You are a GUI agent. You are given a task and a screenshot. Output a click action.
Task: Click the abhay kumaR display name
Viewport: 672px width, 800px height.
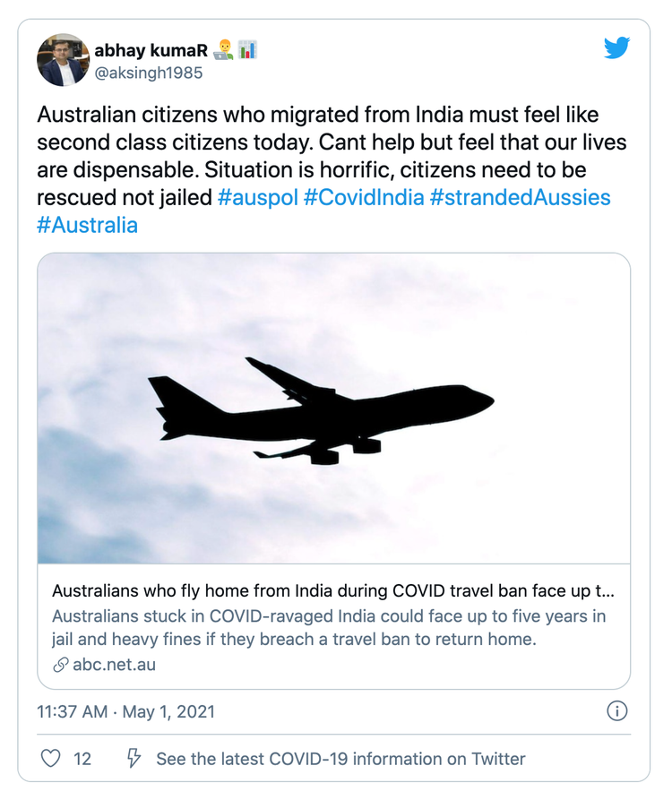150,50
